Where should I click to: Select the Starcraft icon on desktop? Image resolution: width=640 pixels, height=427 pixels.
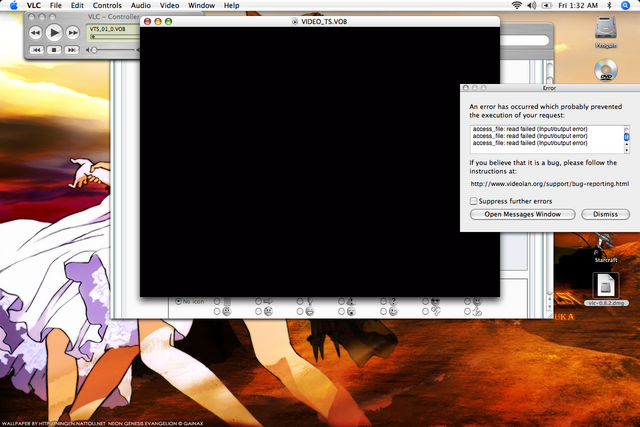coord(606,248)
